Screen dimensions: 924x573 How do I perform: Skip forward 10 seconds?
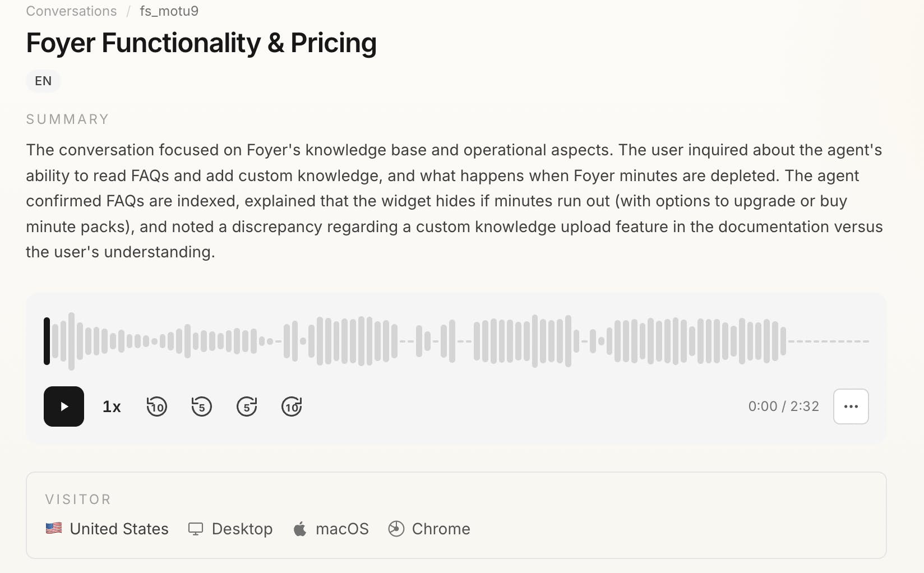point(292,406)
